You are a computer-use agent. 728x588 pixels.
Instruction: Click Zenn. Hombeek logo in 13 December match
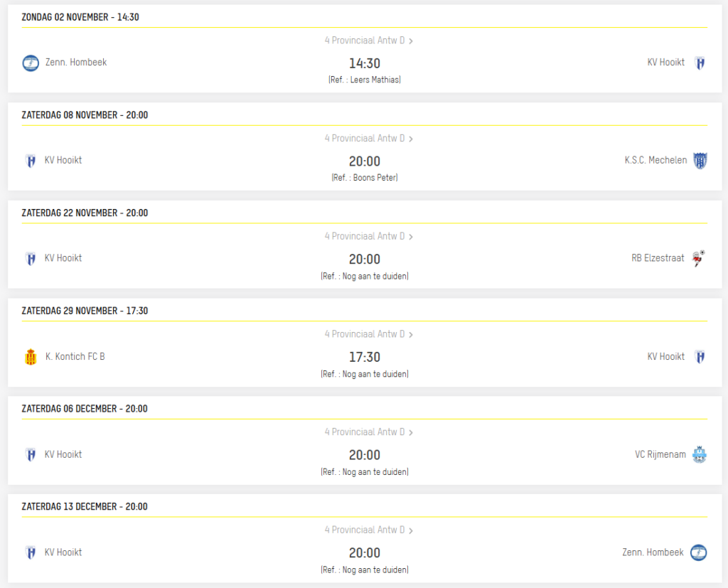pos(700,552)
